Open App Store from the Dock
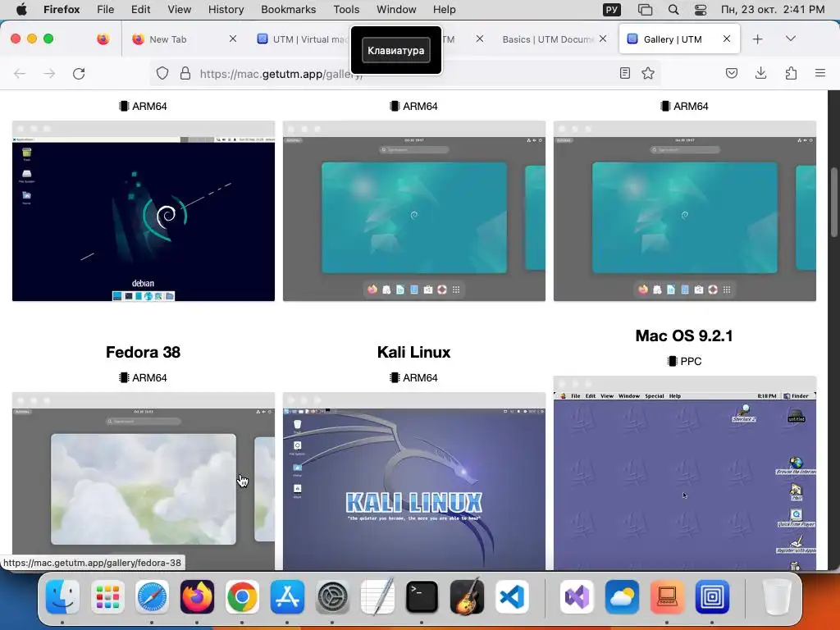 (287, 596)
